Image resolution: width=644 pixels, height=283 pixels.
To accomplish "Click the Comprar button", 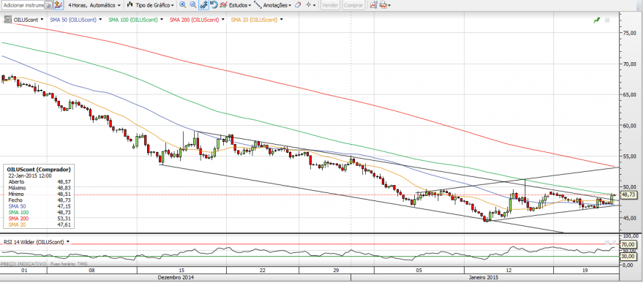I will pyautogui.click(x=353, y=5).
